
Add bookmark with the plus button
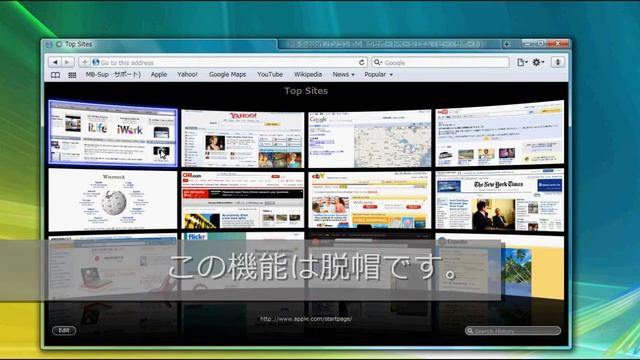[84, 62]
